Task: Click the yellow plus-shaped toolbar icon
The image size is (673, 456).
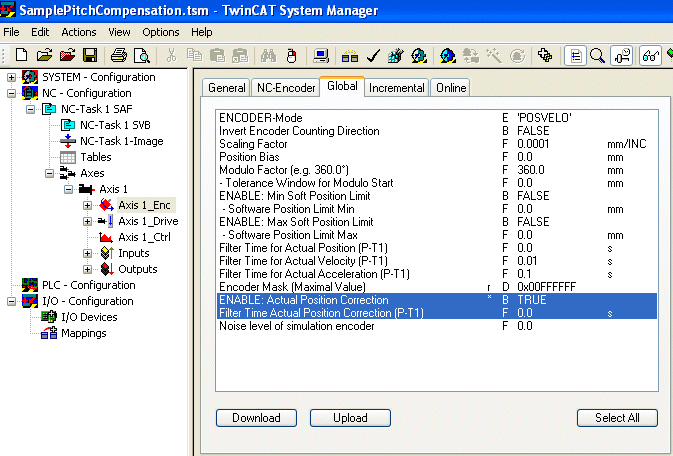Action: [x=545, y=55]
